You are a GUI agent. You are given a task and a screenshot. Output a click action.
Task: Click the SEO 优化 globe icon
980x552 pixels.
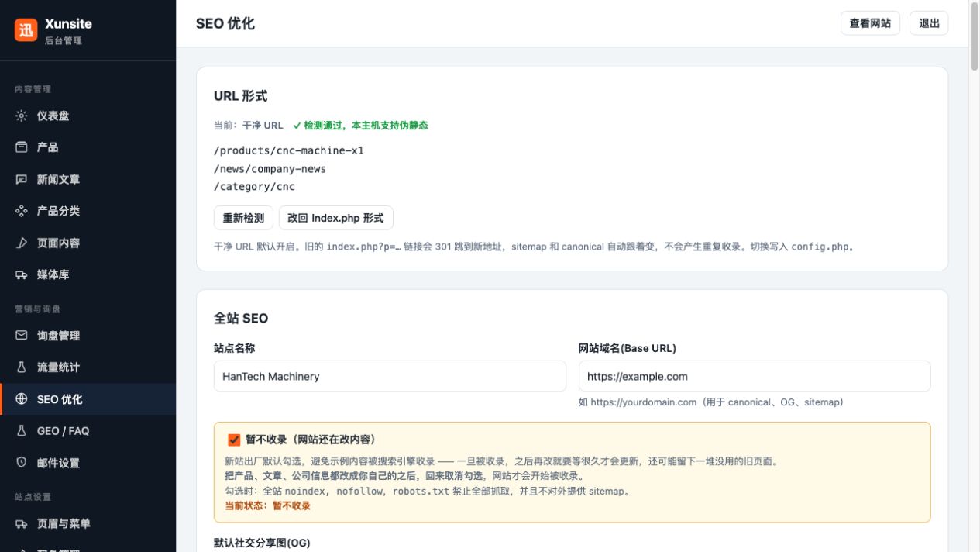pyautogui.click(x=22, y=399)
